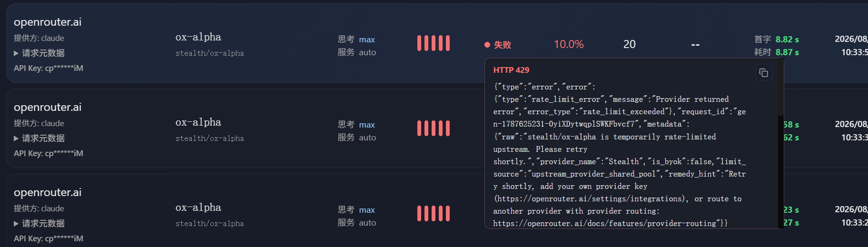Select the 10.0% success rate value

pos(569,44)
